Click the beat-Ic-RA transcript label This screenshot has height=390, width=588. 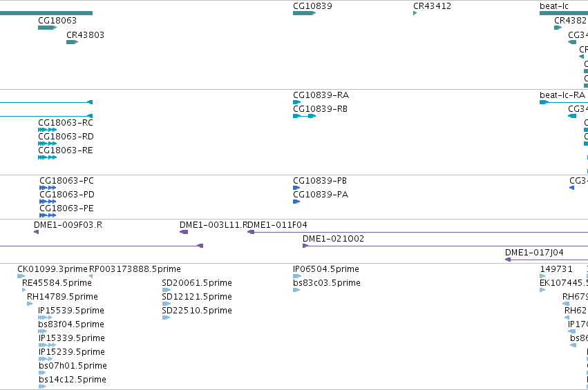(562, 95)
